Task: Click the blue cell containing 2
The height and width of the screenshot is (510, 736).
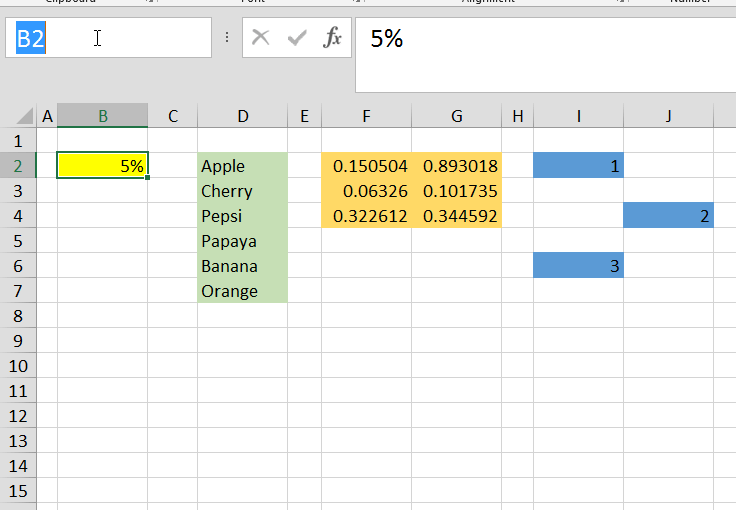Action: point(668,216)
